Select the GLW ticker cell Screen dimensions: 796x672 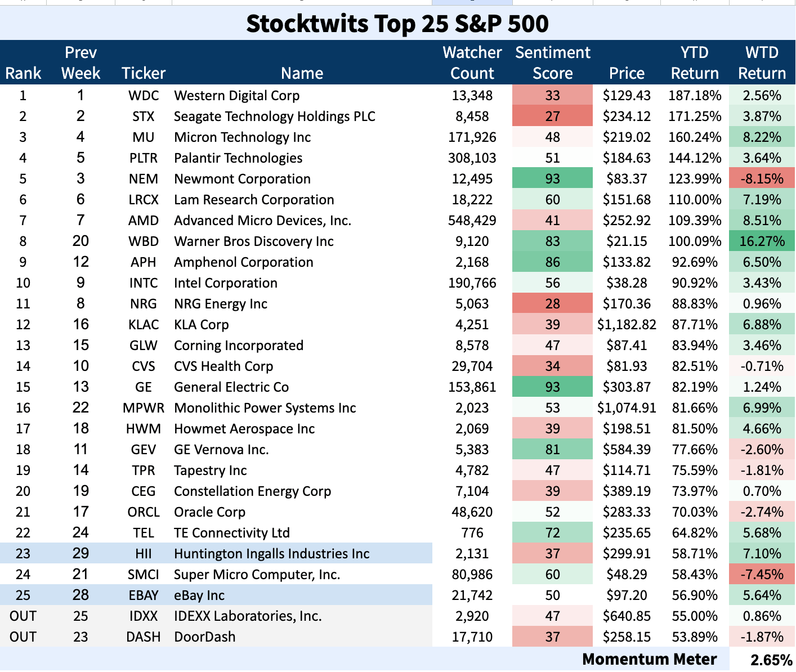[x=144, y=346]
